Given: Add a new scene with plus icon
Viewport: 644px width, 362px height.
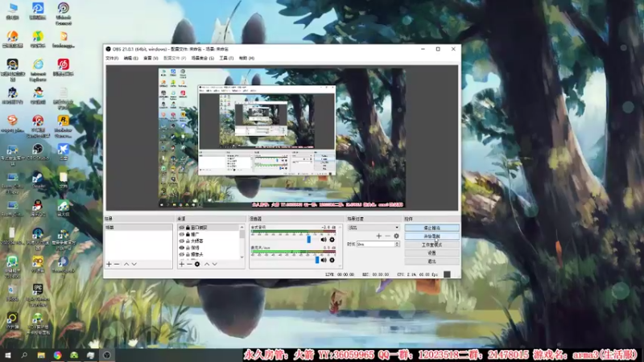Looking at the screenshot, I should [109, 264].
